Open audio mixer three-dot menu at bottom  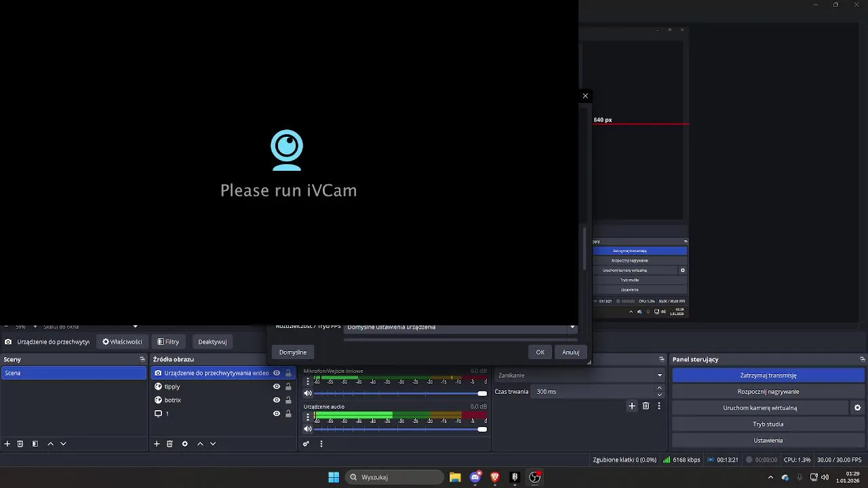[321, 444]
